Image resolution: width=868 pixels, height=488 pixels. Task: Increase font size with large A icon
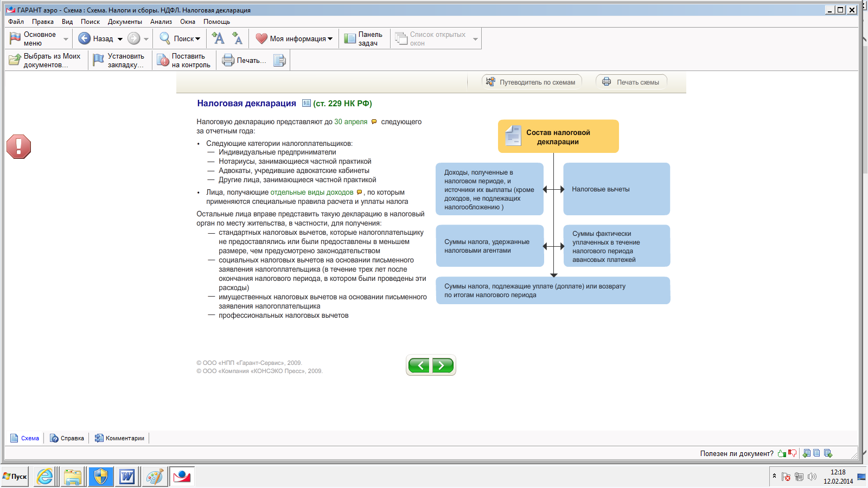218,38
